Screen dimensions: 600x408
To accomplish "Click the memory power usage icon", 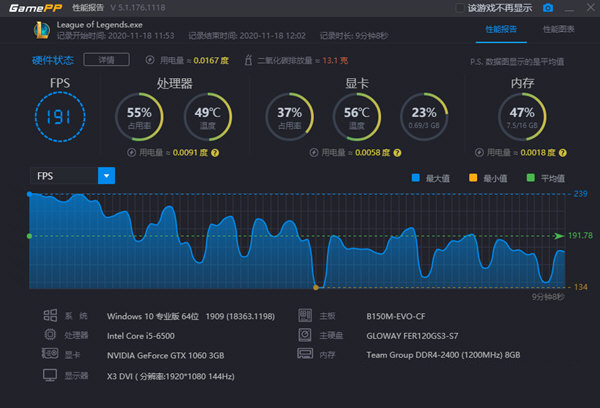I will point(479,153).
